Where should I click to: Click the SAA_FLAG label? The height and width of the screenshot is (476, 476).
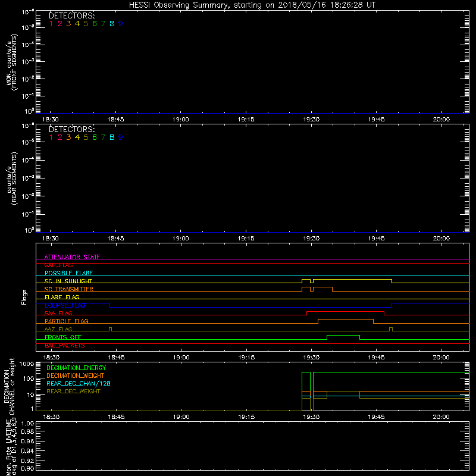click(x=58, y=313)
